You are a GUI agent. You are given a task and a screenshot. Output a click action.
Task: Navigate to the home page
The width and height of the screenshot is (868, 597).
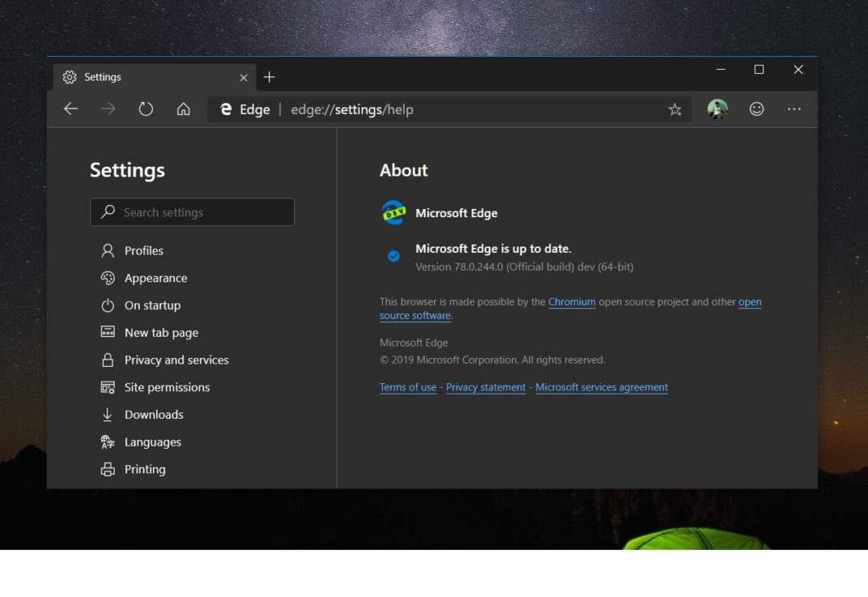[x=184, y=108]
